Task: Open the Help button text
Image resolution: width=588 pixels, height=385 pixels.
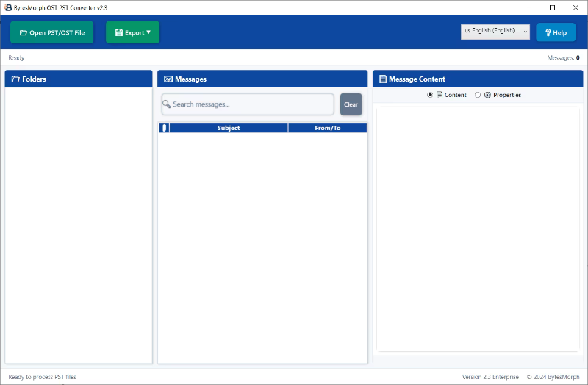Action: point(559,33)
